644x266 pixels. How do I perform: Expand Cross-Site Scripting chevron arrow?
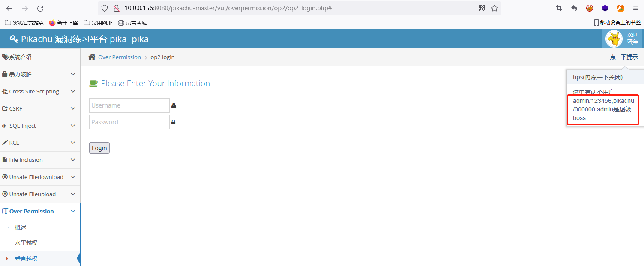coord(73,91)
